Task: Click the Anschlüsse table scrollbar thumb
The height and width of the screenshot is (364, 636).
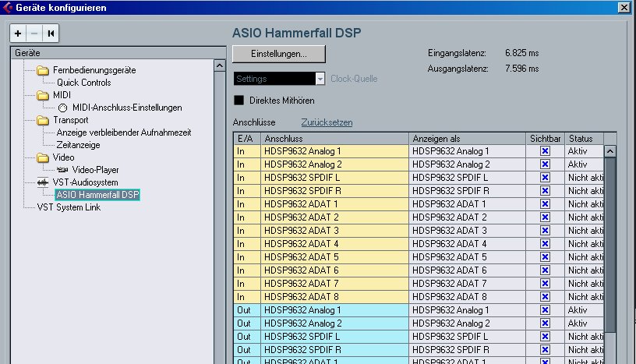Action: pos(610,243)
